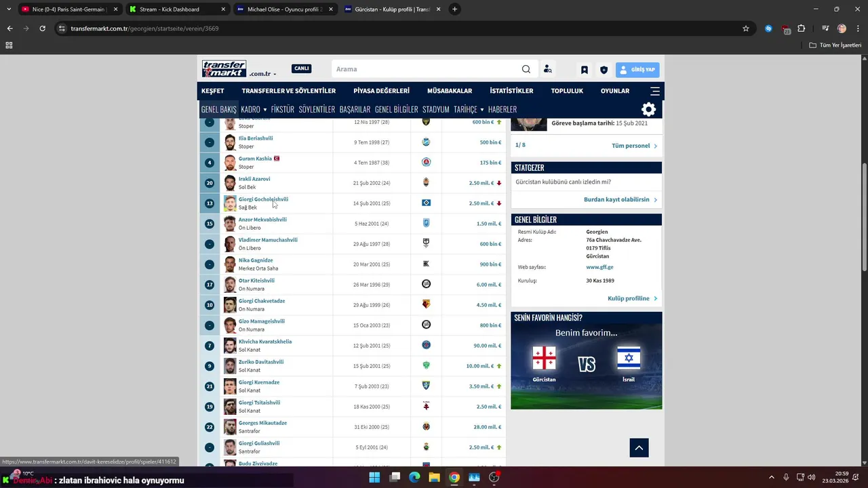Open the Kulüp profiline link
Screen dimensions: 868x488
click(629, 298)
